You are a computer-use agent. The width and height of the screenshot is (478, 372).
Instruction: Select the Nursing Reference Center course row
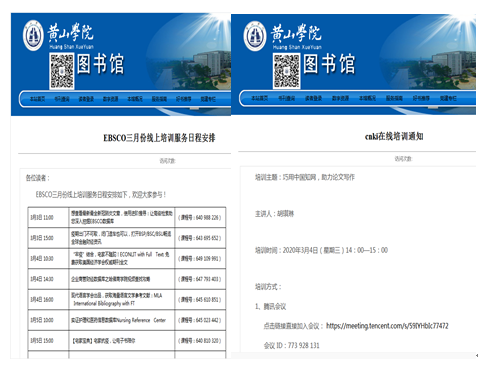[x=127, y=320]
